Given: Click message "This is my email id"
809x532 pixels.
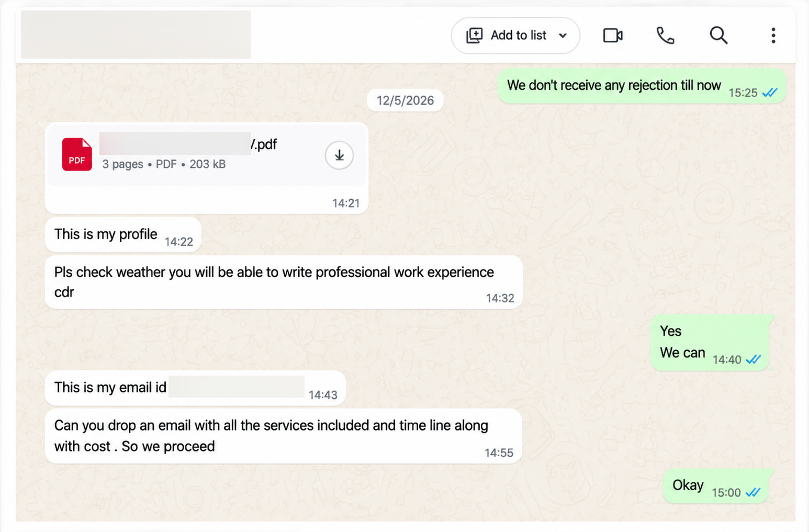Looking at the screenshot, I should pos(195,388).
